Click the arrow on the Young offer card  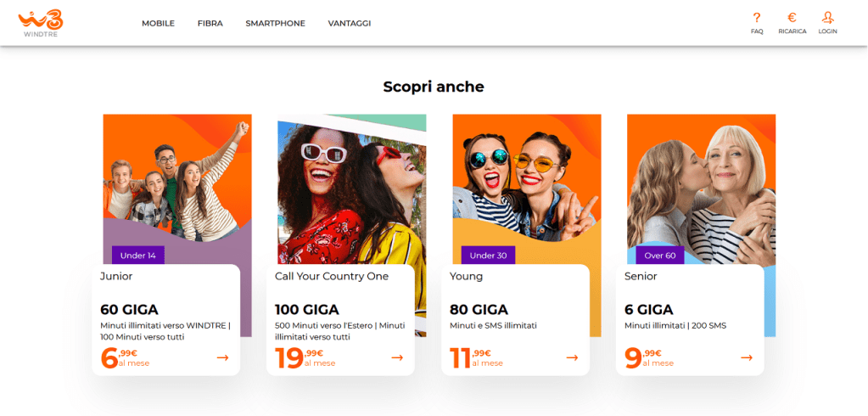pyautogui.click(x=572, y=357)
